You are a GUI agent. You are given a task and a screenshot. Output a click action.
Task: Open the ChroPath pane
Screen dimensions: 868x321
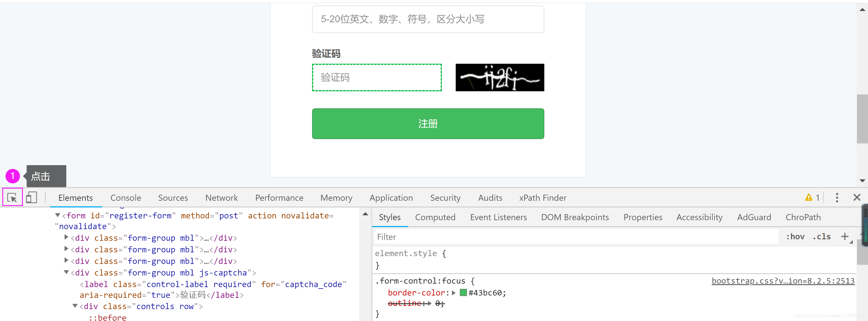point(803,218)
